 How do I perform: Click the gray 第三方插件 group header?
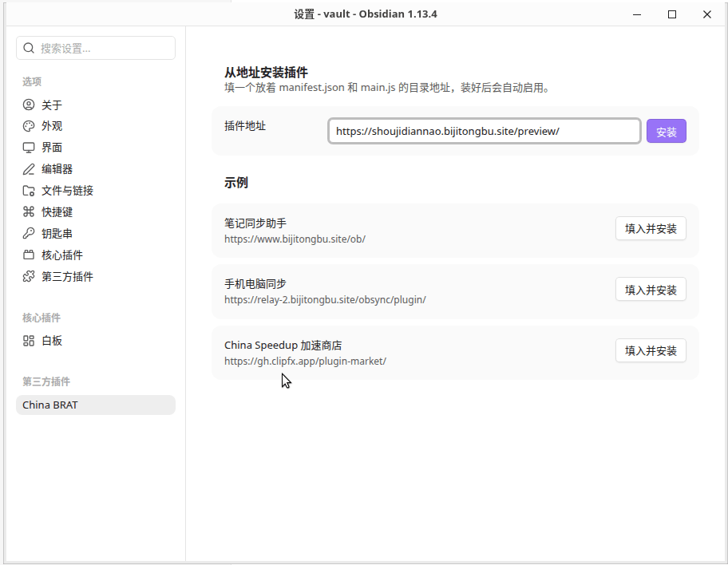point(46,381)
